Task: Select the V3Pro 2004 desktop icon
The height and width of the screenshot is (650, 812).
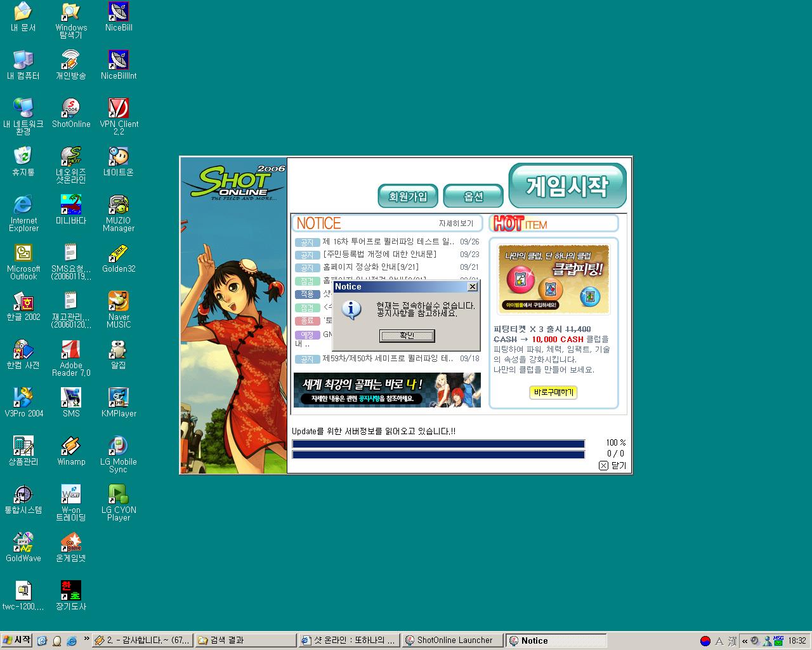Action: tap(23, 403)
